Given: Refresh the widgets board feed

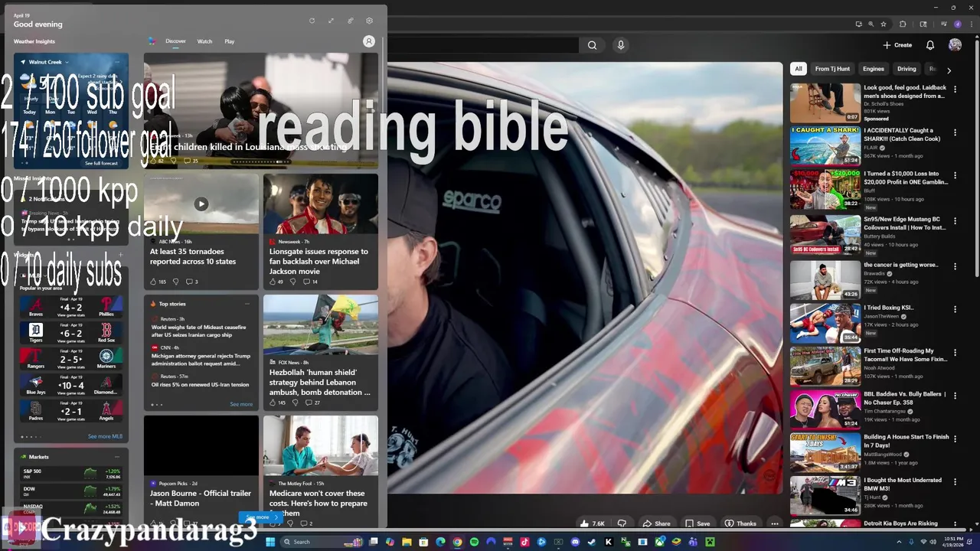Looking at the screenshot, I should (x=312, y=21).
